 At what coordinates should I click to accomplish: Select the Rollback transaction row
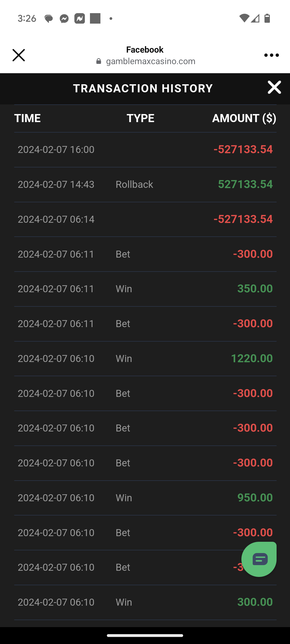145,185
